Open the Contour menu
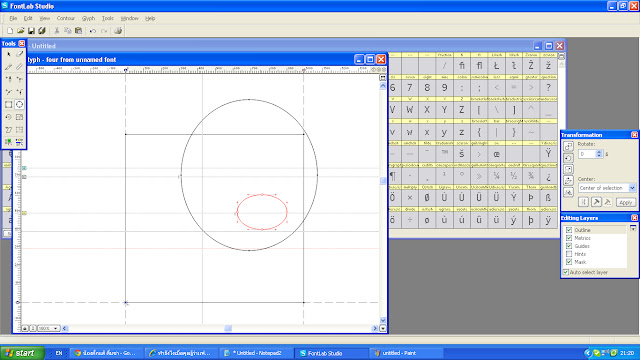Viewport: 640px width, 360px height. pyautogui.click(x=66, y=18)
